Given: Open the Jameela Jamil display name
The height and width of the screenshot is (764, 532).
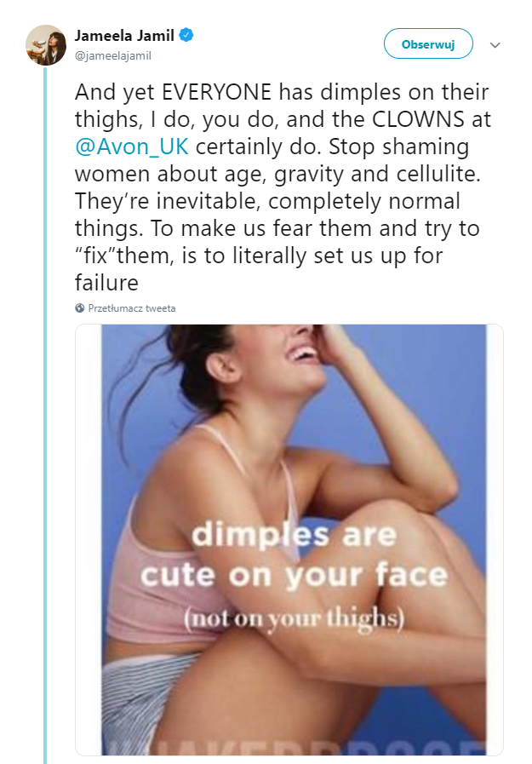Looking at the screenshot, I should pos(124,36).
